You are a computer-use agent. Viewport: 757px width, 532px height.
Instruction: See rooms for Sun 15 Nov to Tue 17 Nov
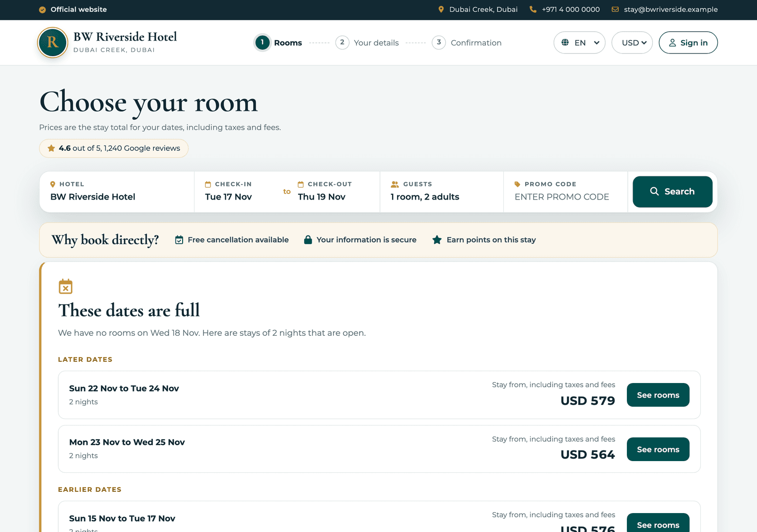(x=658, y=523)
